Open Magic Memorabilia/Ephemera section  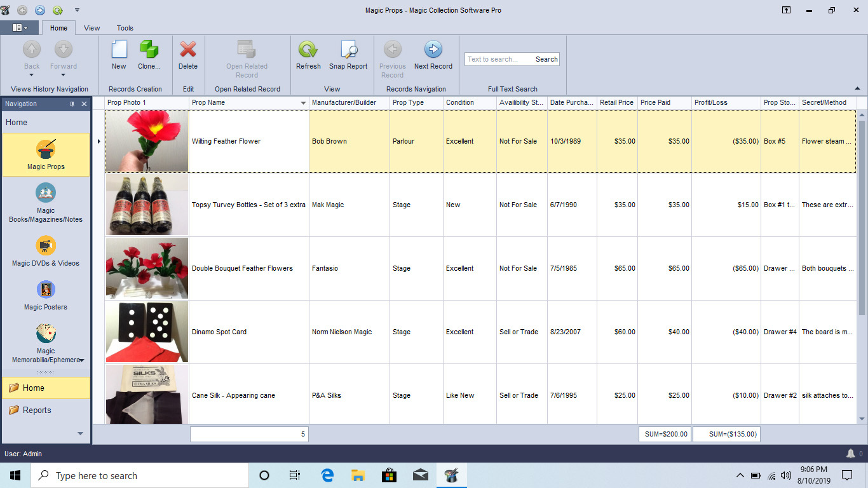pyautogui.click(x=46, y=343)
